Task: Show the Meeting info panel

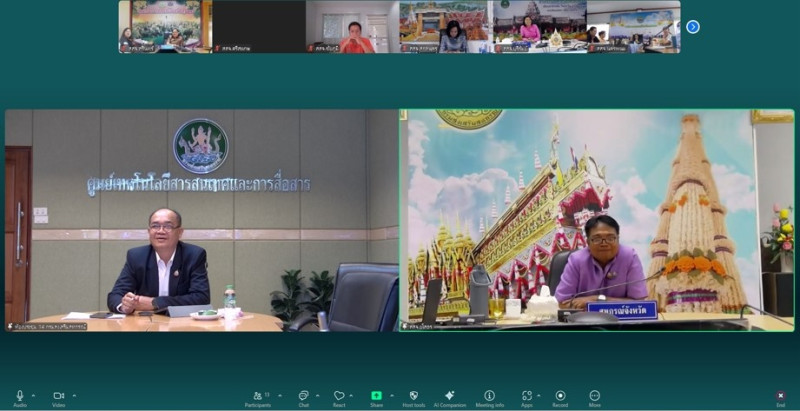Action: coord(489,398)
